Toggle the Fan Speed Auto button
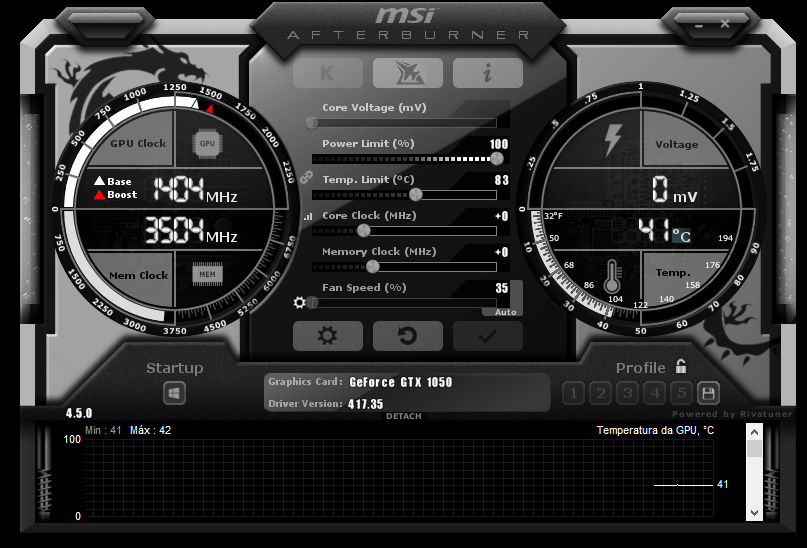The image size is (807, 548). 505,312
